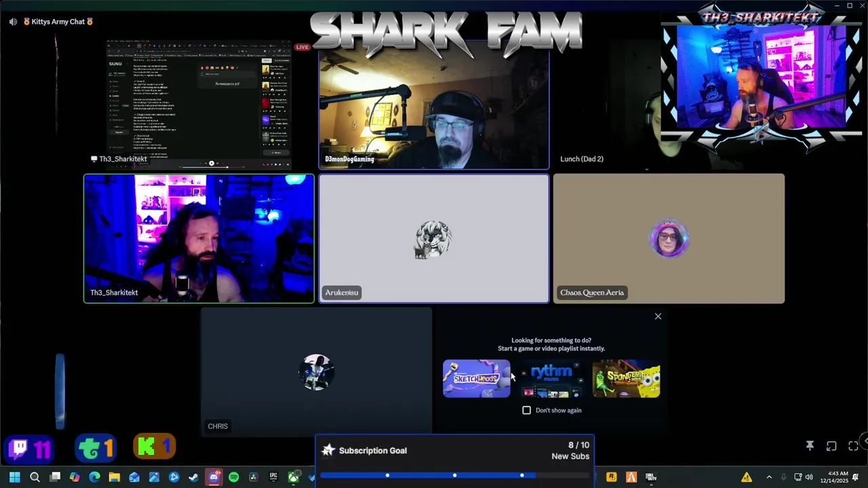
Task: Click the green T counter badge showing 1
Action: point(96,448)
